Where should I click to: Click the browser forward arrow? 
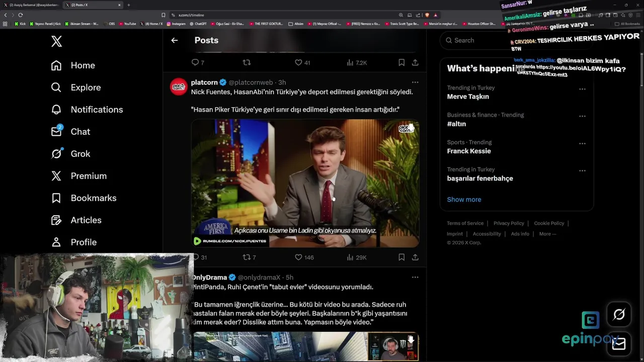13,15
